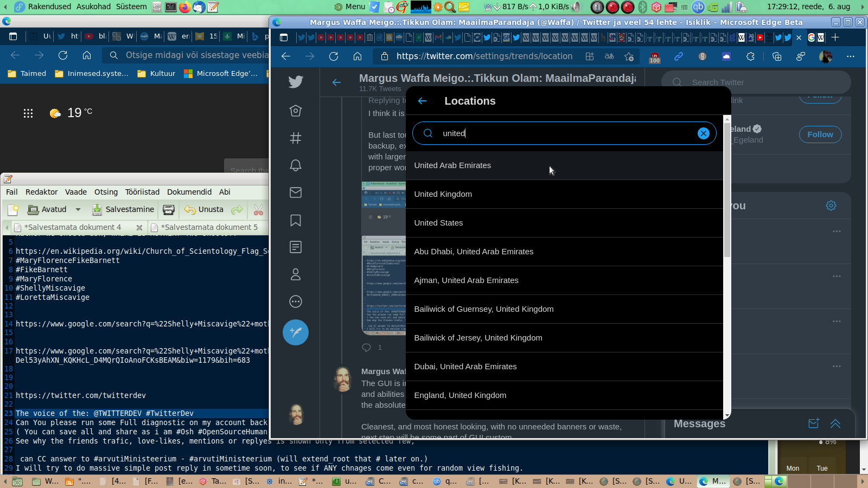Open Twitter Home feed icon in sidebar
Viewport: 868px width, 488px height.
tap(296, 111)
